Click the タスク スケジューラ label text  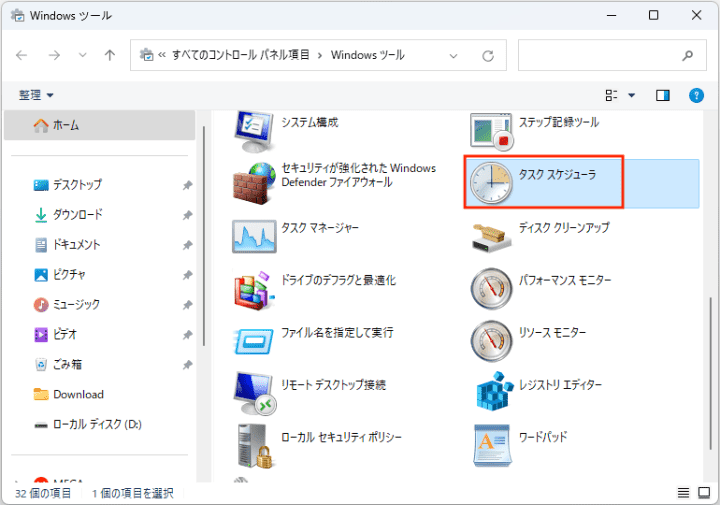557,174
